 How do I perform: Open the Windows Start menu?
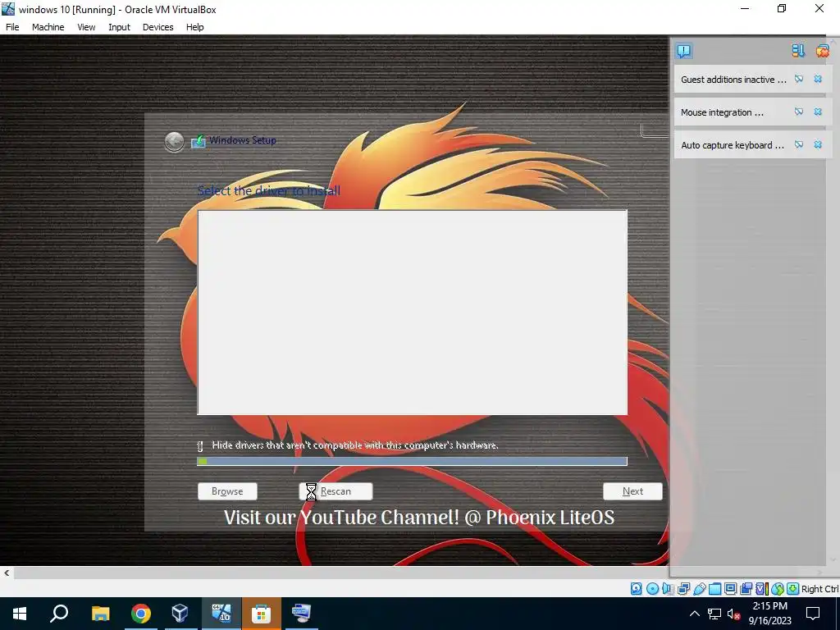[x=20, y=614]
